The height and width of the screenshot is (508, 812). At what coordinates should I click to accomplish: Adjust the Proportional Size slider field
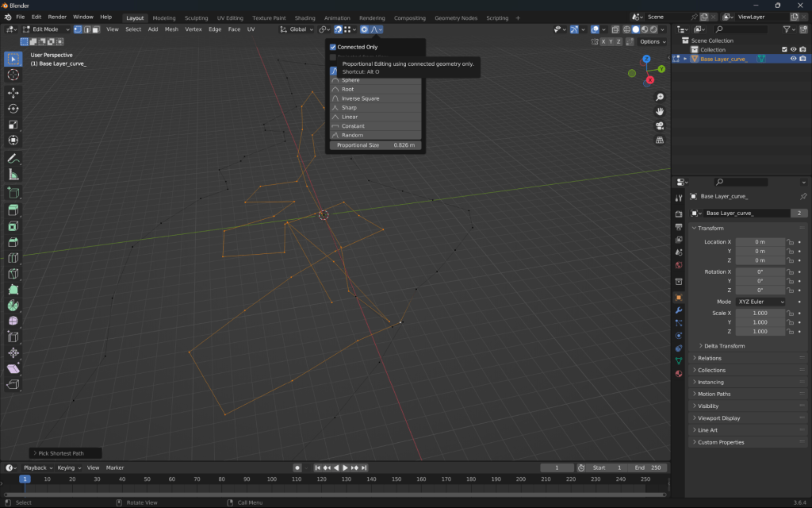376,145
